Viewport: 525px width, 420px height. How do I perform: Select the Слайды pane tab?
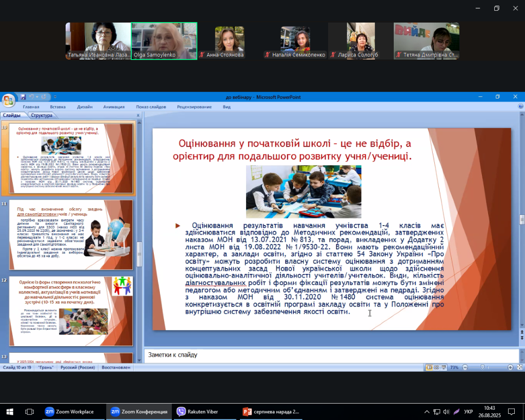pos(12,115)
